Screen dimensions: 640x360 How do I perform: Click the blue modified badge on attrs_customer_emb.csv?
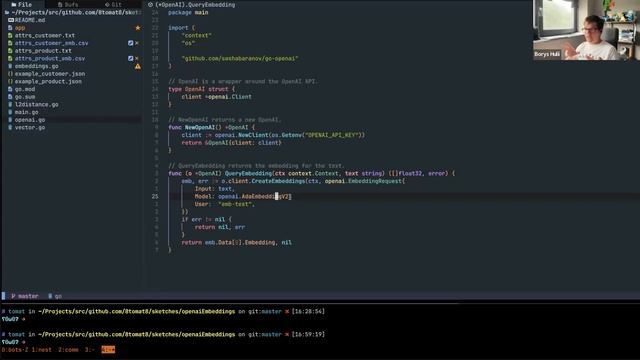(131, 43)
